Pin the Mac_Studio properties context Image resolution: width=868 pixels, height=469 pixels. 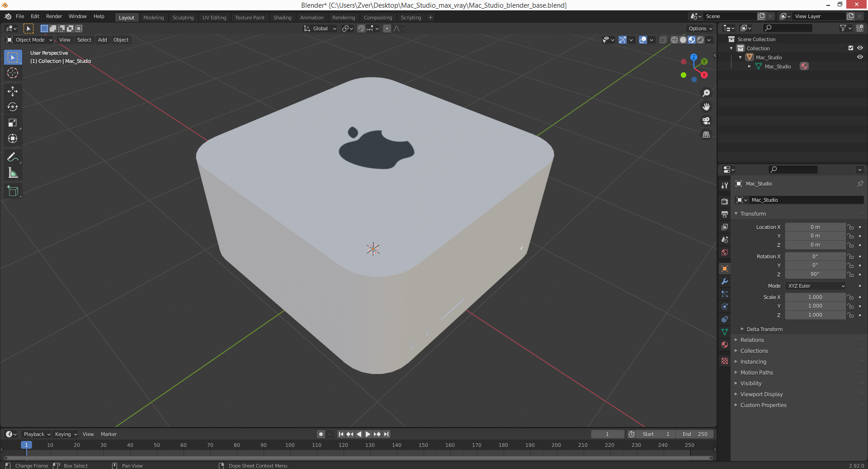tap(860, 184)
